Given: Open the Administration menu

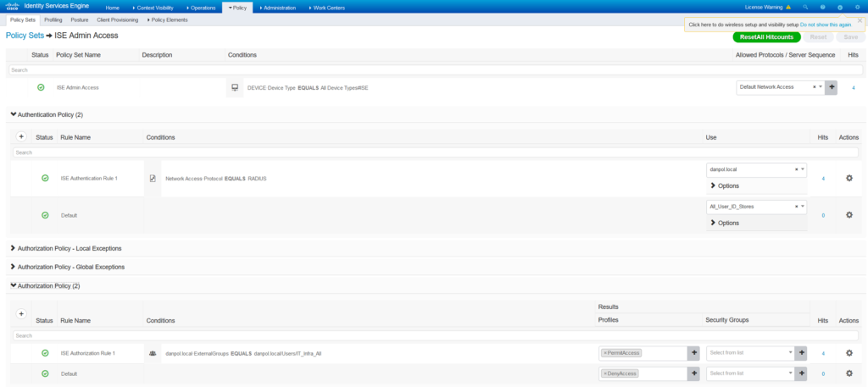Looking at the screenshot, I should click(278, 8).
